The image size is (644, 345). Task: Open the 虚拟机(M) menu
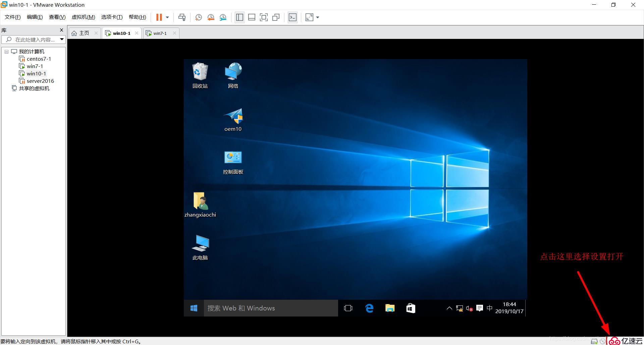pos(84,17)
